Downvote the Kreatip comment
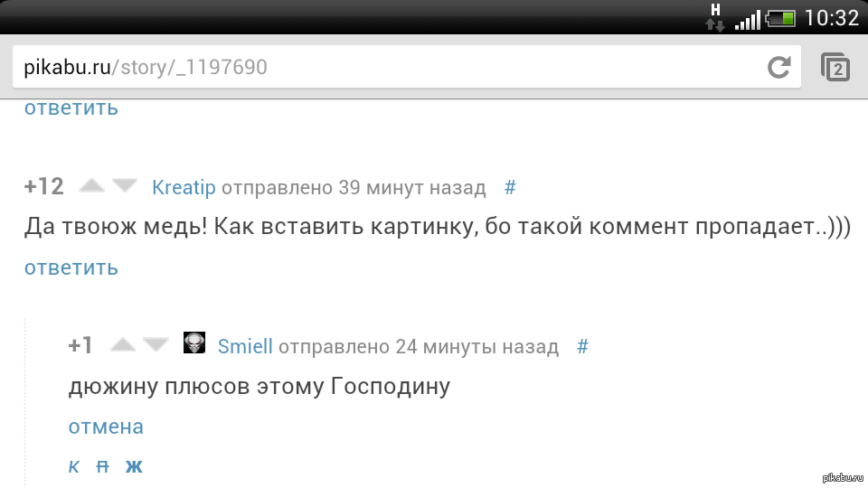This screenshot has width=868, height=488. pyautogui.click(x=125, y=186)
